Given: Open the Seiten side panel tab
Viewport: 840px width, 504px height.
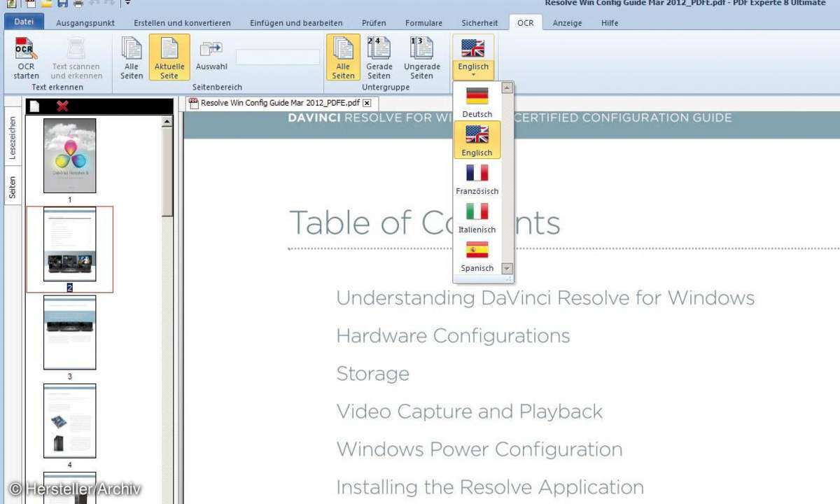Looking at the screenshot, I should [12, 188].
